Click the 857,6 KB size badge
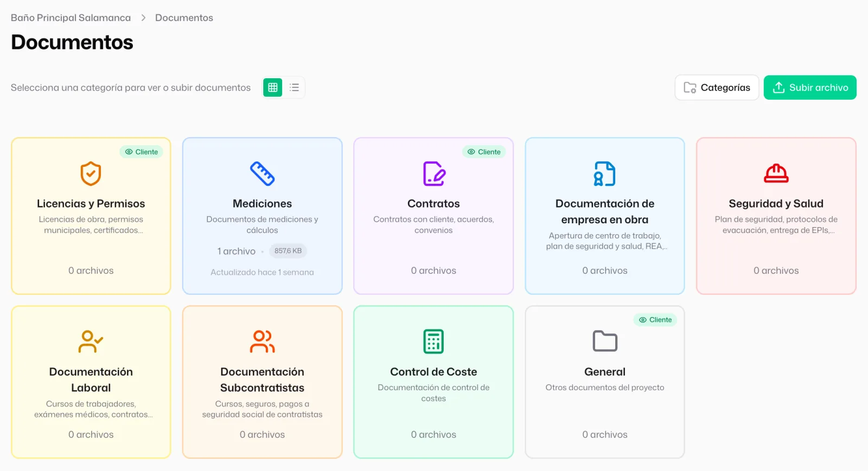The height and width of the screenshot is (471, 868). click(288, 251)
